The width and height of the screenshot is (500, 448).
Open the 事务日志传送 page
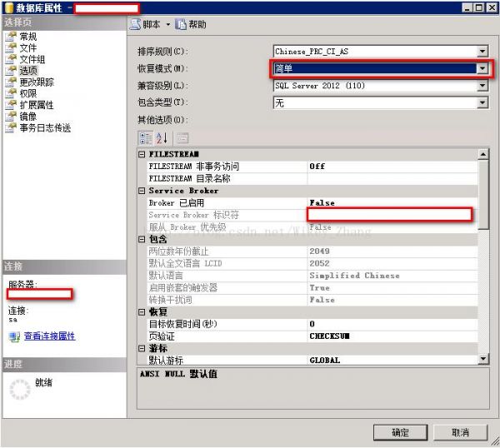pyautogui.click(x=45, y=128)
